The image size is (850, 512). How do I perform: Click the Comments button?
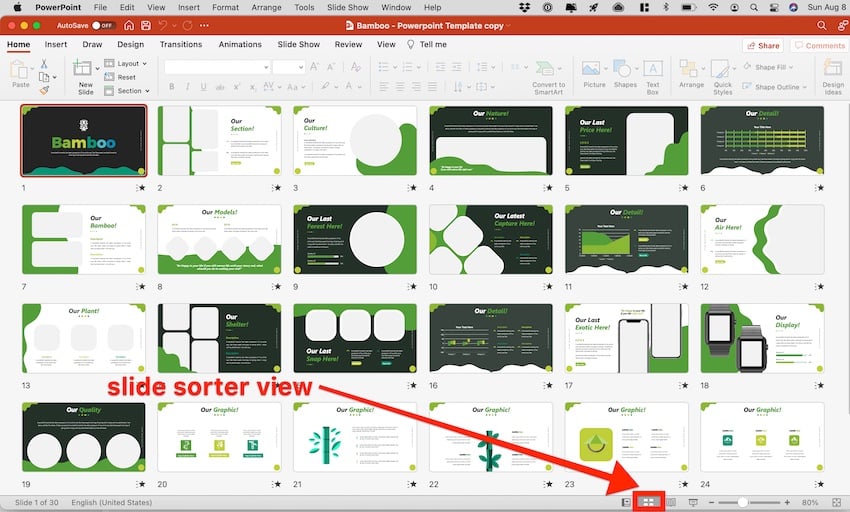pos(818,45)
